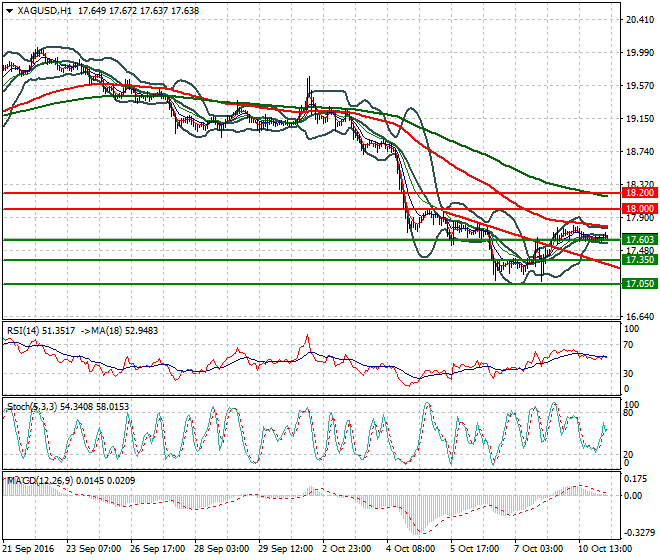Click the 20.410 price axis value
Viewport: 660px width, 560px height.
(640, 20)
